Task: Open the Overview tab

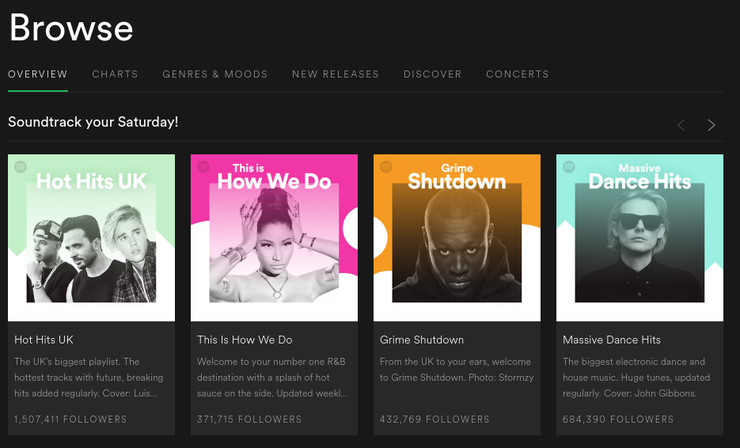Action: coord(38,74)
